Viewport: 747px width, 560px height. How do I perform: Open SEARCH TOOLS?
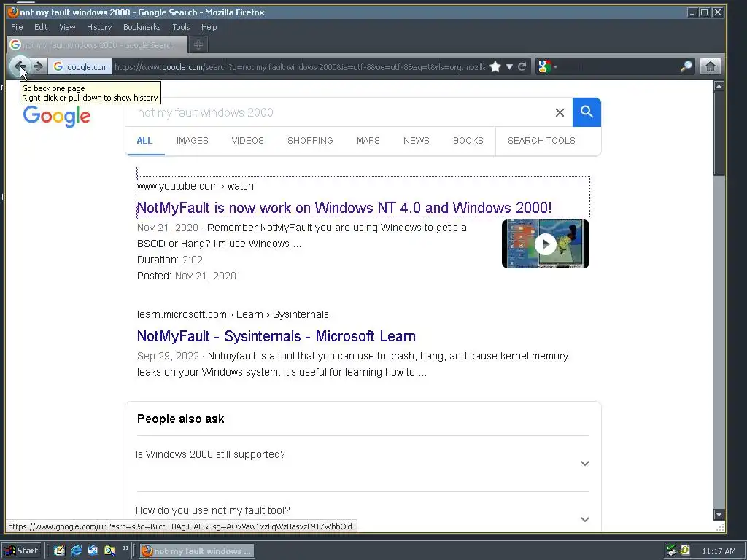tap(541, 141)
